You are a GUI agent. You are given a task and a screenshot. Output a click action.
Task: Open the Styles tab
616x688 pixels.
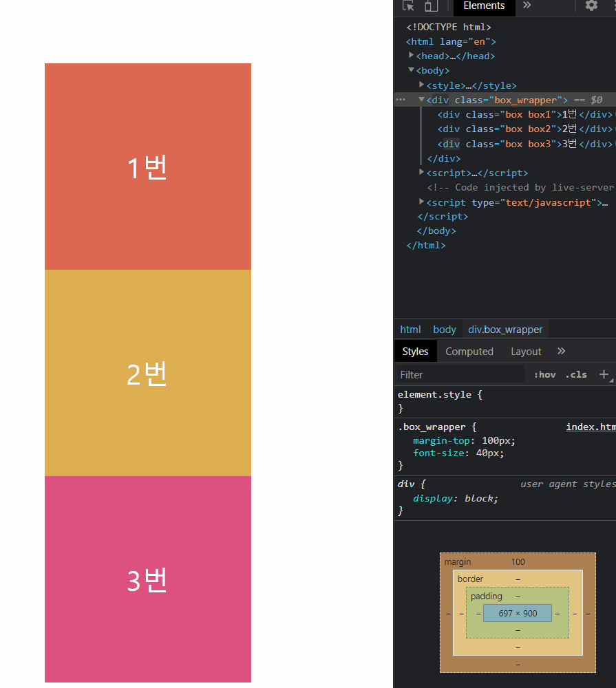[x=415, y=352]
